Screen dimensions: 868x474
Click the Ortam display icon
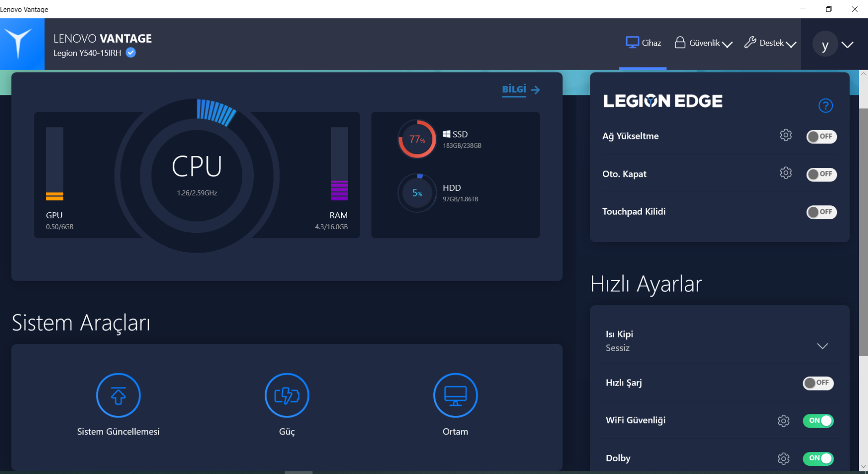455,395
